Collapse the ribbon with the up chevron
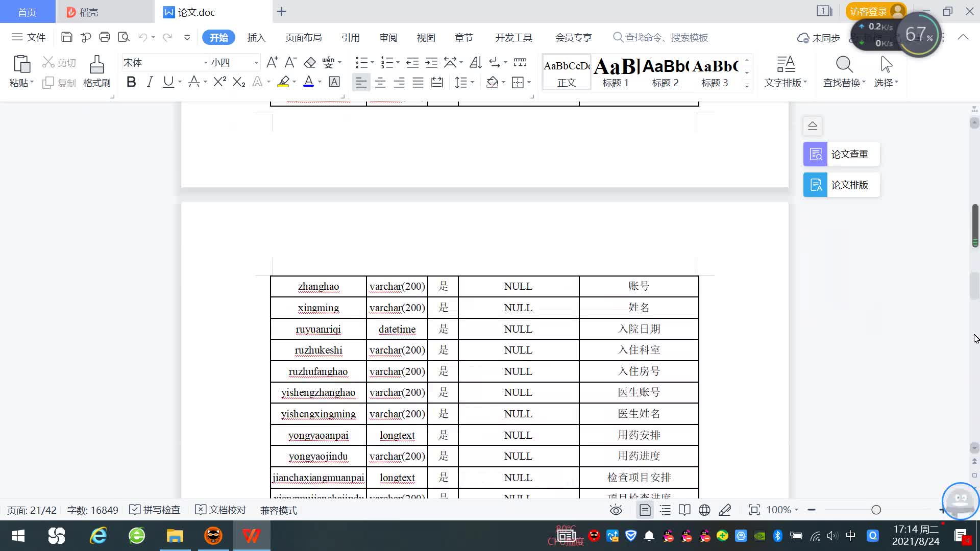Image resolution: width=980 pixels, height=551 pixels. [x=963, y=37]
